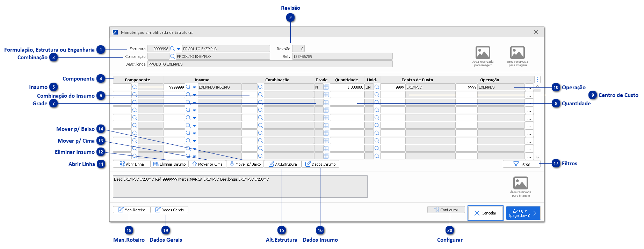The width and height of the screenshot is (644, 249).
Task: Open Alt.Estrutura editor
Action: point(283,164)
